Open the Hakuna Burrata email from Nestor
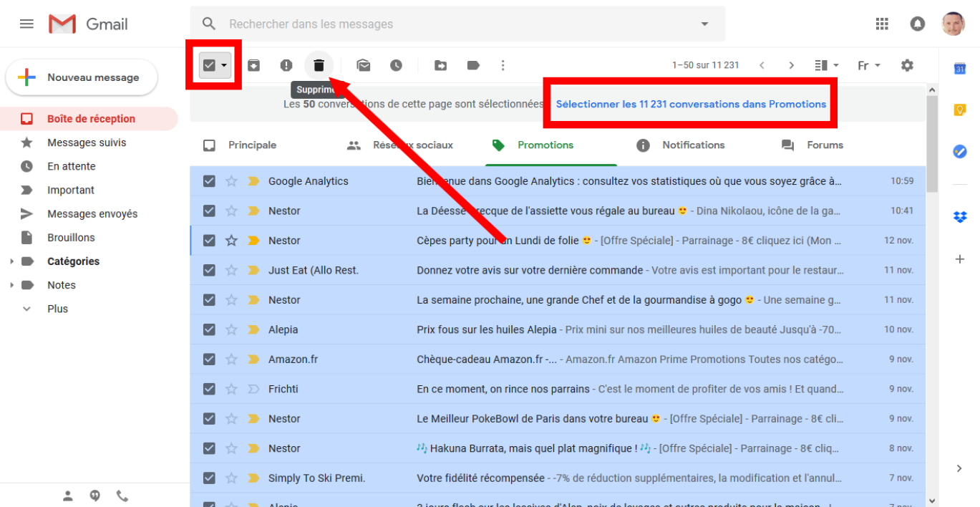Image resolution: width=980 pixels, height=507 pixels. click(558, 448)
